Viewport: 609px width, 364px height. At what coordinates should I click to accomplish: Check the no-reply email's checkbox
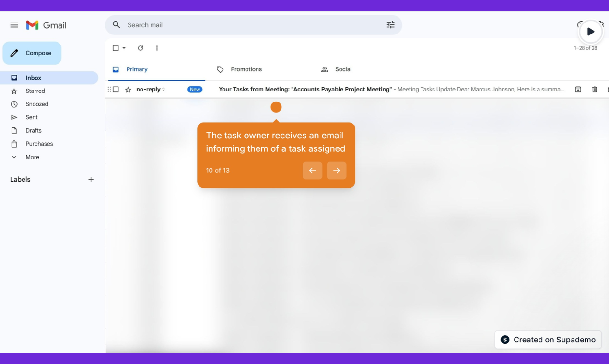pos(117,89)
